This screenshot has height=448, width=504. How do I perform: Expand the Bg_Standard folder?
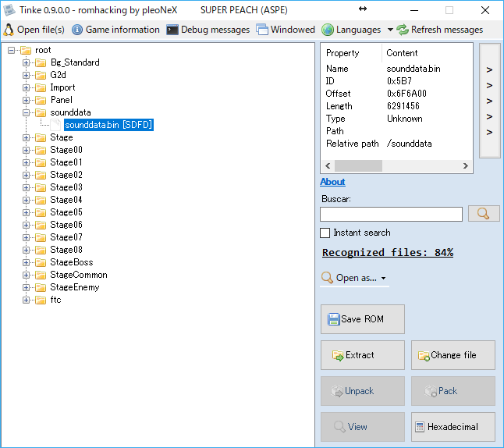pos(26,62)
